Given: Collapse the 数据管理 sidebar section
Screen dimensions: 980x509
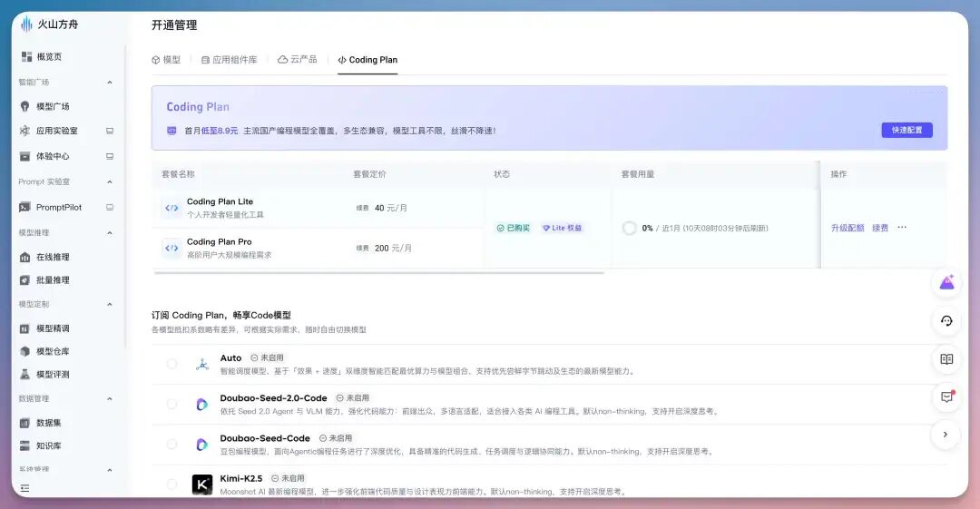Looking at the screenshot, I should [110, 399].
